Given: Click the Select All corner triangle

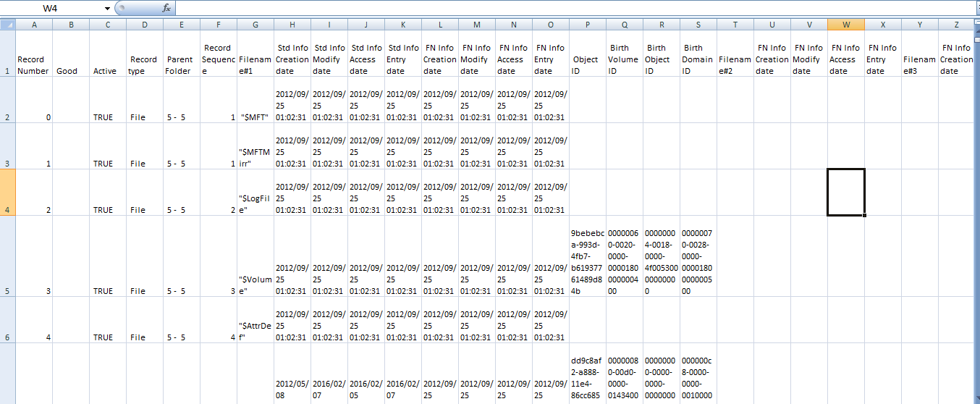Looking at the screenshot, I should 7,25.
